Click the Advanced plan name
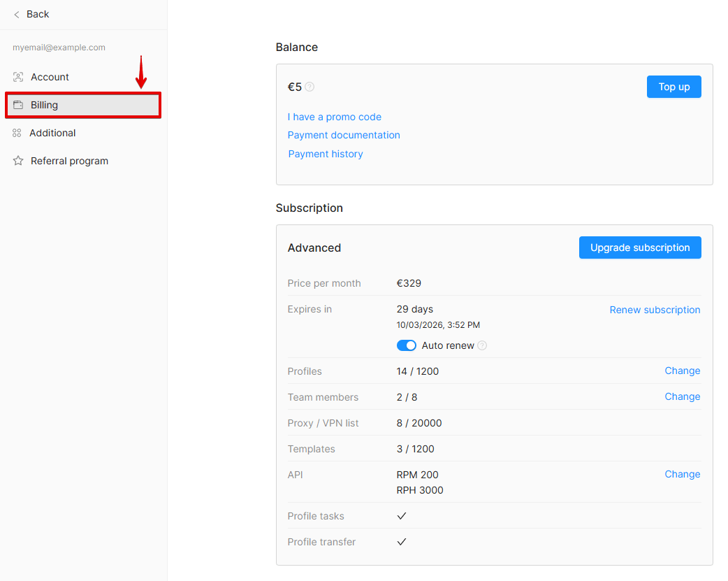The height and width of the screenshot is (581, 728). 314,248
